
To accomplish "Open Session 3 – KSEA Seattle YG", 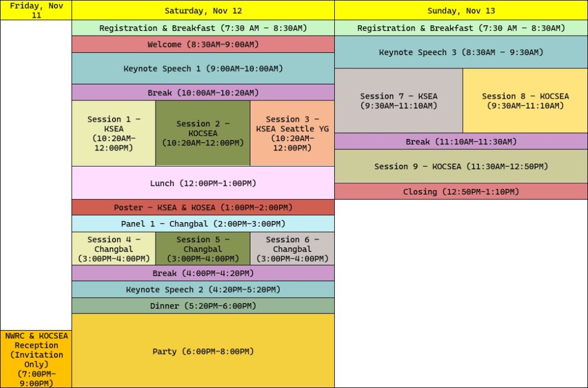I will [x=292, y=133].
